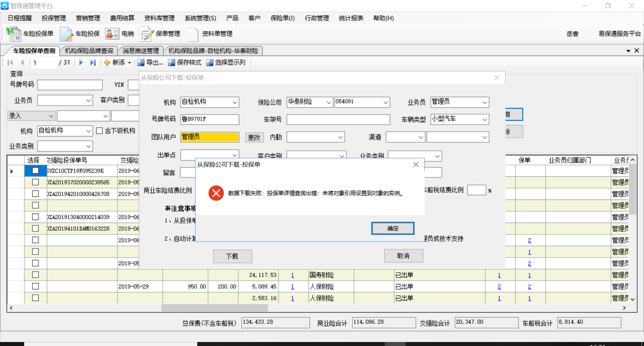The width and height of the screenshot is (644, 346).
Task: Enable the 含下级机构 checkbox
Action: (x=99, y=131)
